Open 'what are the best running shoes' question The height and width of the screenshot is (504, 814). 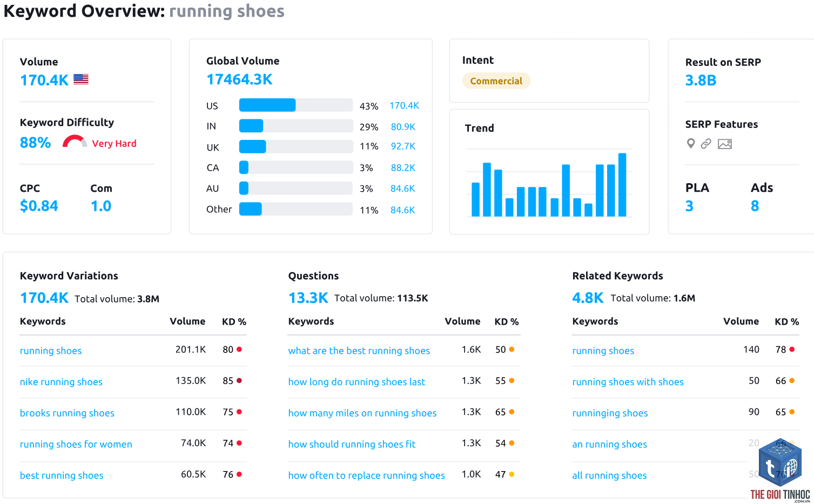pos(359,351)
